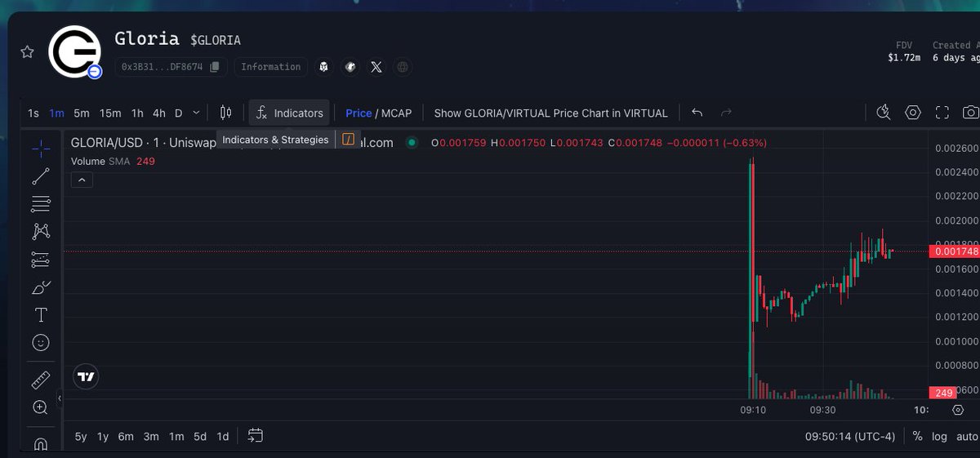Click the orange icon beside Indicators tooltip

click(349, 140)
